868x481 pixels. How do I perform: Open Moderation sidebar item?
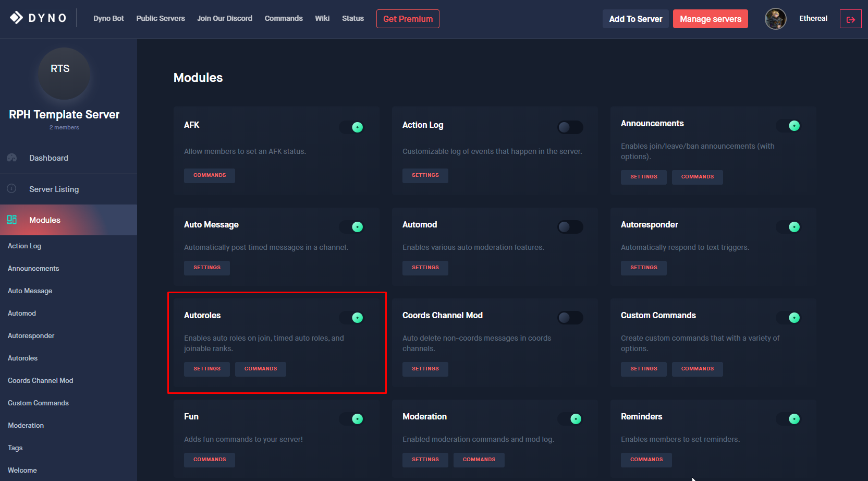(26, 425)
